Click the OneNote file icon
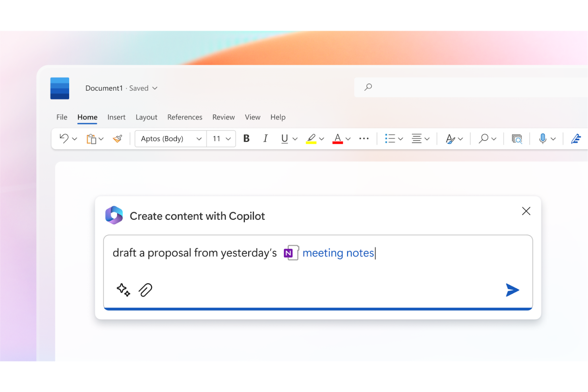 pos(291,253)
